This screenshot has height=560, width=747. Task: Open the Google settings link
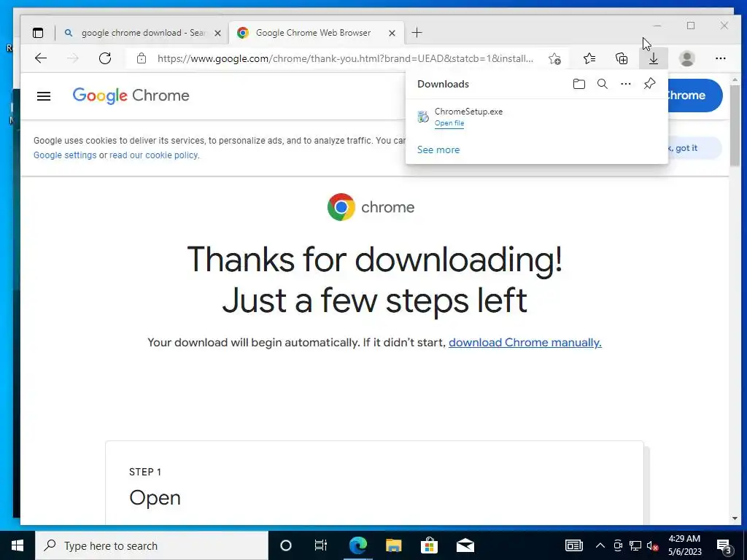[x=65, y=155]
